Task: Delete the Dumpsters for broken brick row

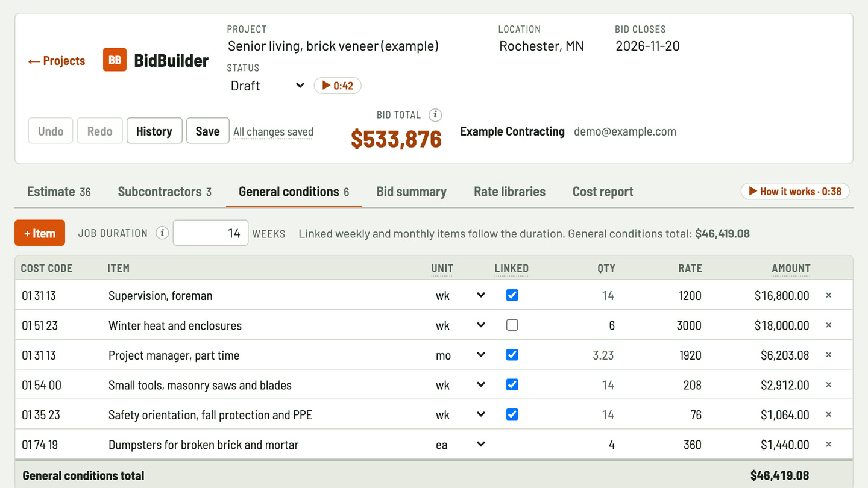Action: coord(828,445)
